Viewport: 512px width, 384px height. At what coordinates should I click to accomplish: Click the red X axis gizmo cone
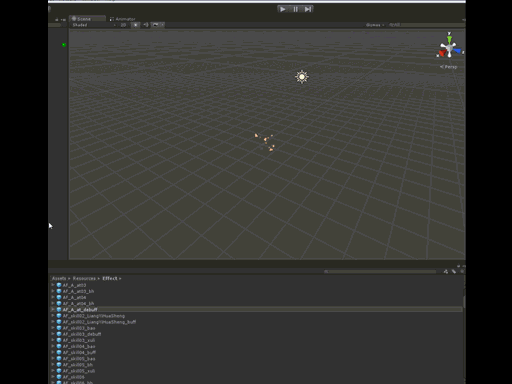[x=442, y=53]
